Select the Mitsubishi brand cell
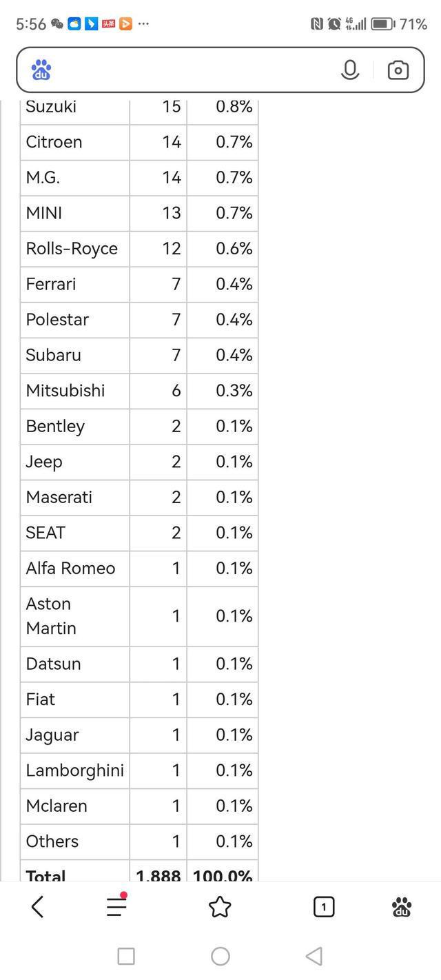Screen dimensions: 441x980 75,391
